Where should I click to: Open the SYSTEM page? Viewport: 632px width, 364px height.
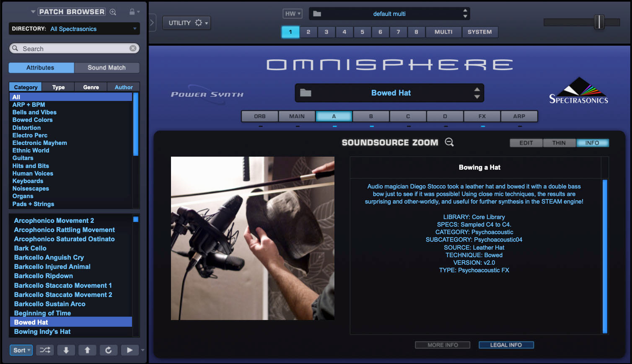click(x=480, y=32)
